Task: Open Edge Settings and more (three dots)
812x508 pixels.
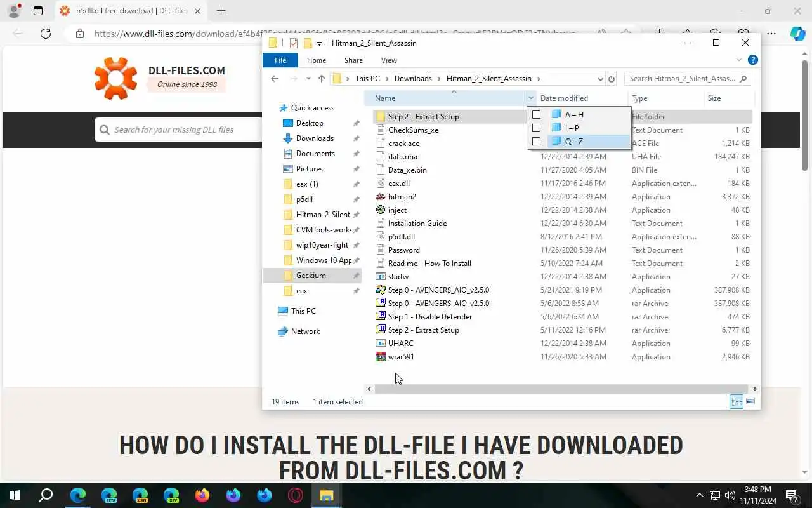Action: 771,34
